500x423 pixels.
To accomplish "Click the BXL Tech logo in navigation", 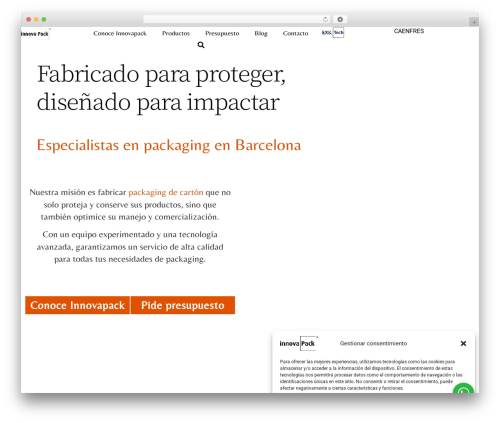I will pyautogui.click(x=333, y=33).
